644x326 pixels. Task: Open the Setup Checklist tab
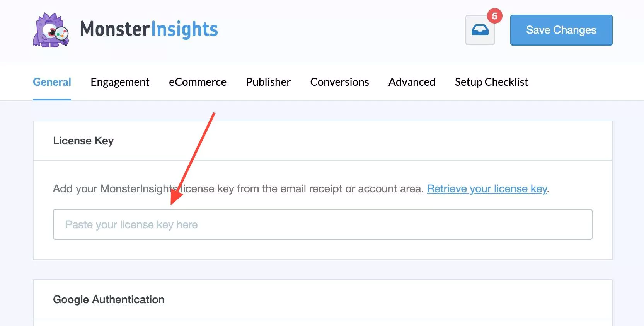(x=491, y=82)
